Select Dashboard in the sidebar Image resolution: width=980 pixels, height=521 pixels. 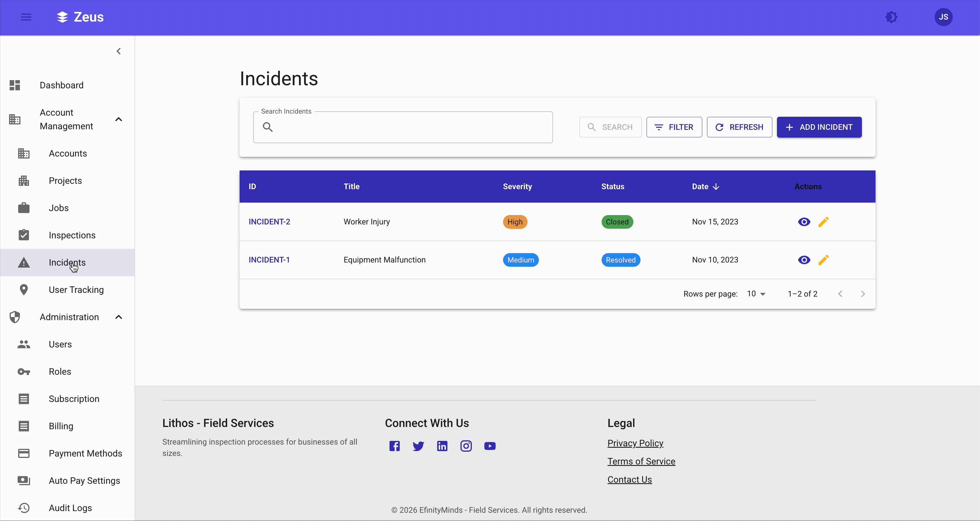point(62,85)
